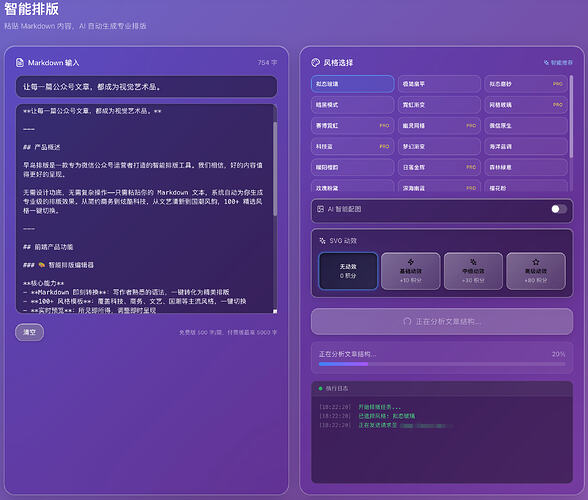Screen dimensions: 588x500
Task: Pick the 网格玻璃 PRO style
Action: point(526,105)
